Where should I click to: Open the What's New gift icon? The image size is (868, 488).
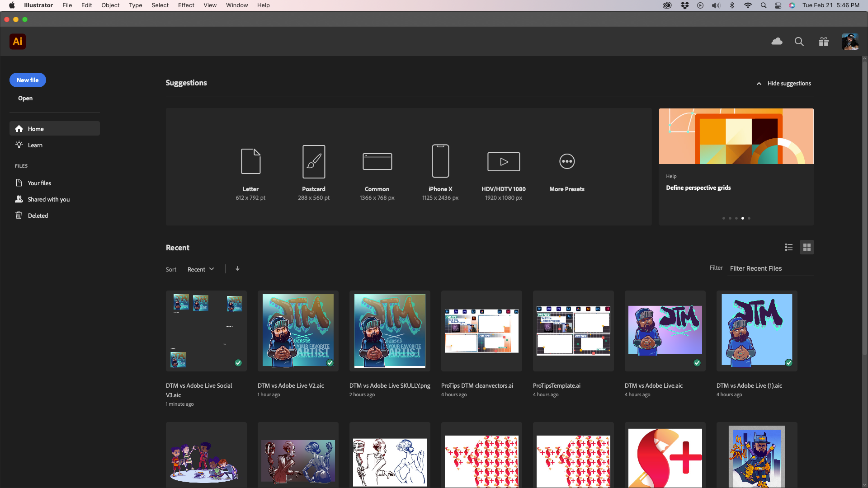[824, 42]
